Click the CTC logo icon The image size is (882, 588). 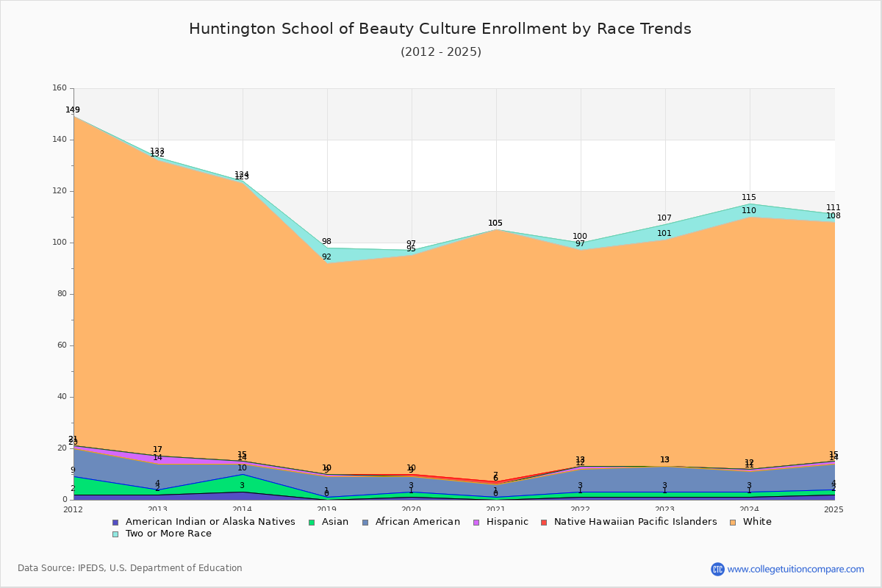point(717,569)
